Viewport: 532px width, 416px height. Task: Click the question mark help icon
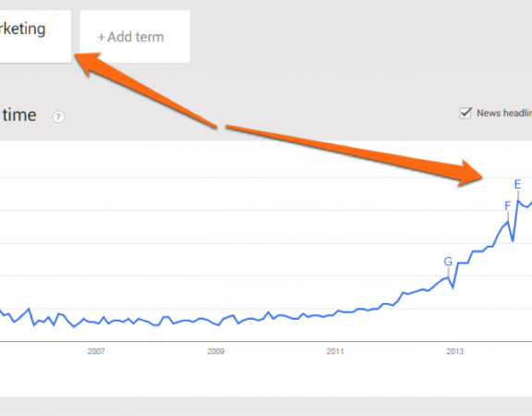pos(58,116)
